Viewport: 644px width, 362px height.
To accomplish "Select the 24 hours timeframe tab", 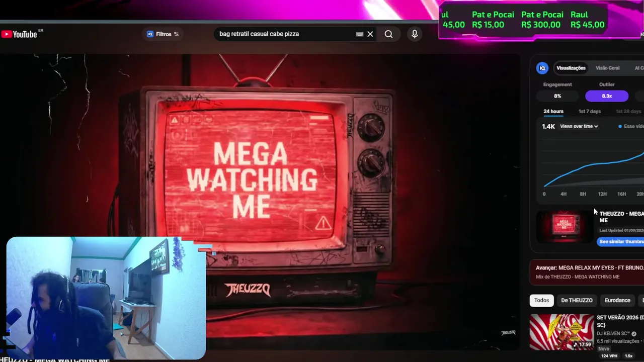I will pyautogui.click(x=553, y=112).
